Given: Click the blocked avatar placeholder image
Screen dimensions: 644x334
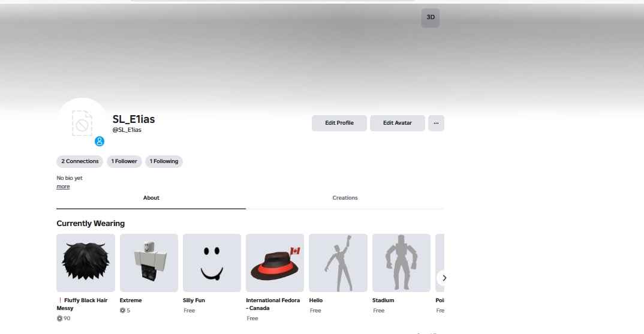Looking at the screenshot, I should pos(82,123).
